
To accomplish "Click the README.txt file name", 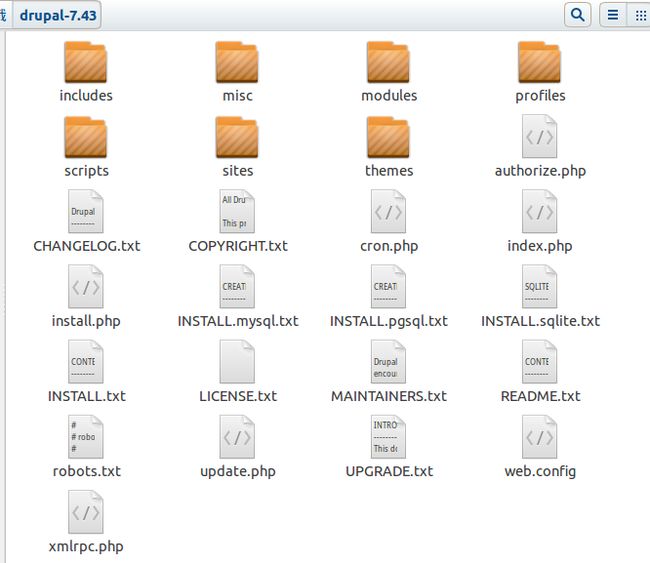I will point(541,396).
